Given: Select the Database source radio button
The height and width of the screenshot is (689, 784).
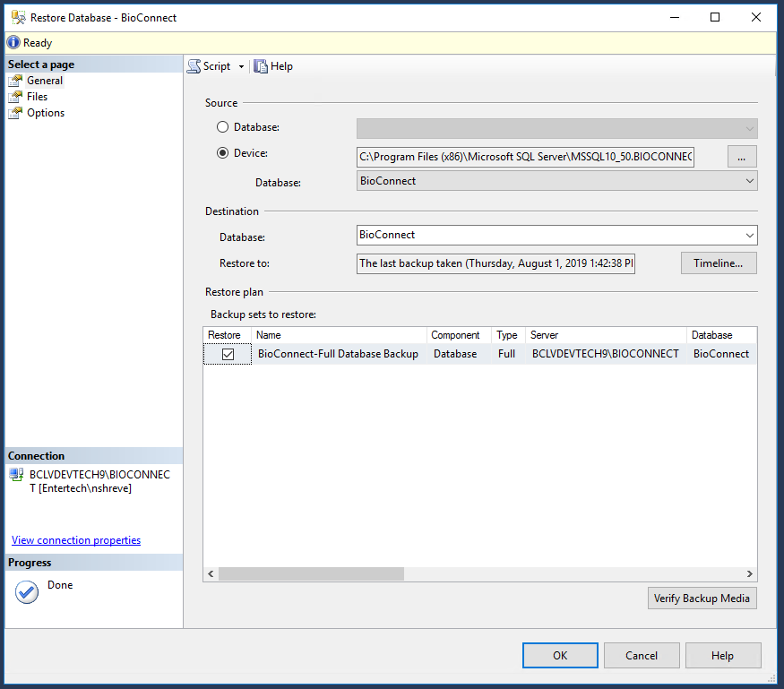Looking at the screenshot, I should click(x=221, y=126).
